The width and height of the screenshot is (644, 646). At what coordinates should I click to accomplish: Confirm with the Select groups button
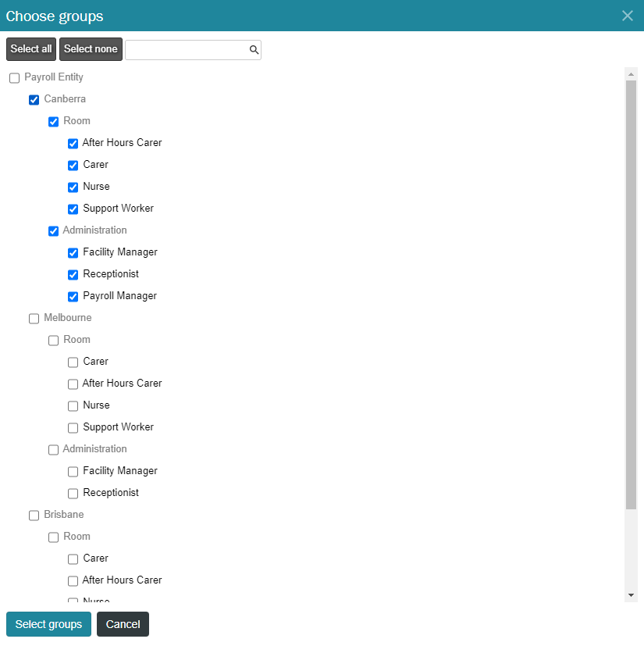[x=48, y=624]
